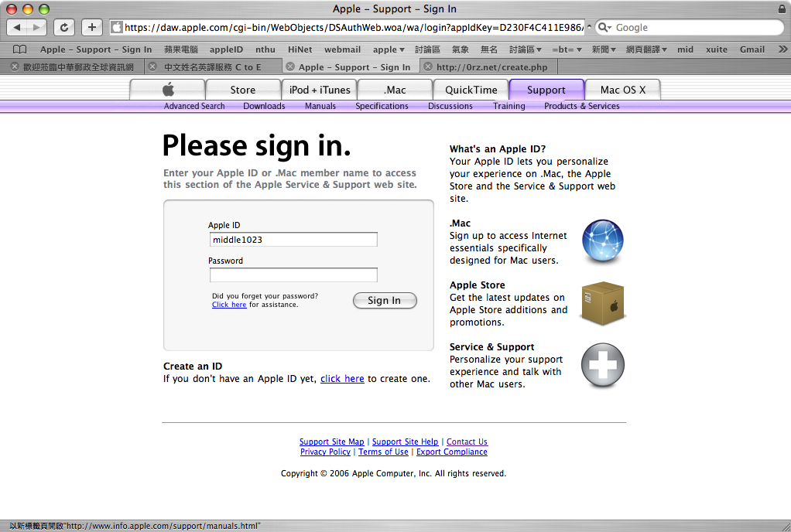The image size is (791, 532).
Task: Click the site icon in the address bar
Action: [x=117, y=27]
